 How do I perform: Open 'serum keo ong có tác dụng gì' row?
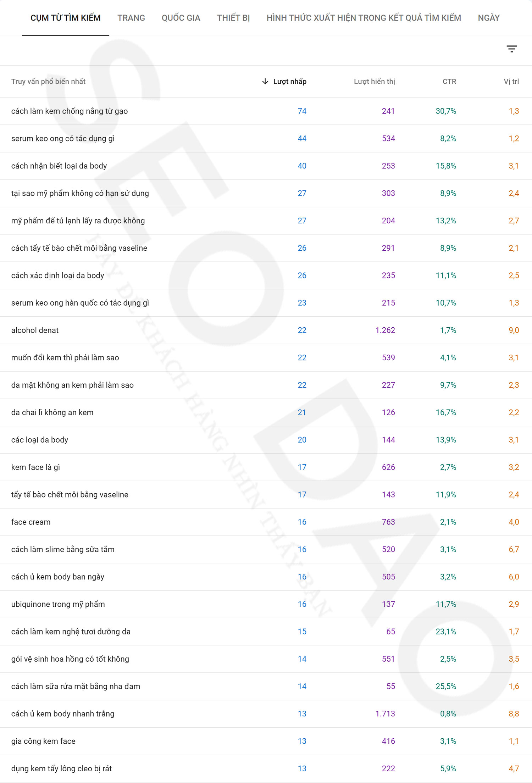point(63,139)
